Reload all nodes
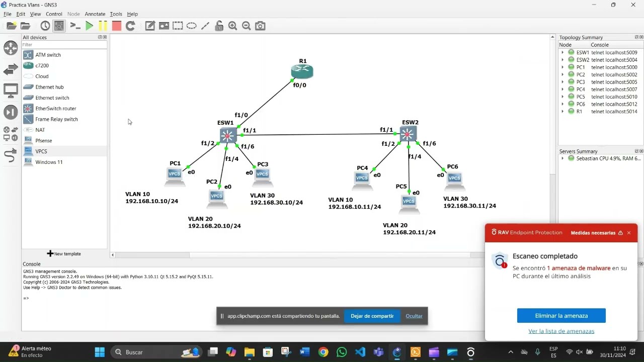 point(130,26)
